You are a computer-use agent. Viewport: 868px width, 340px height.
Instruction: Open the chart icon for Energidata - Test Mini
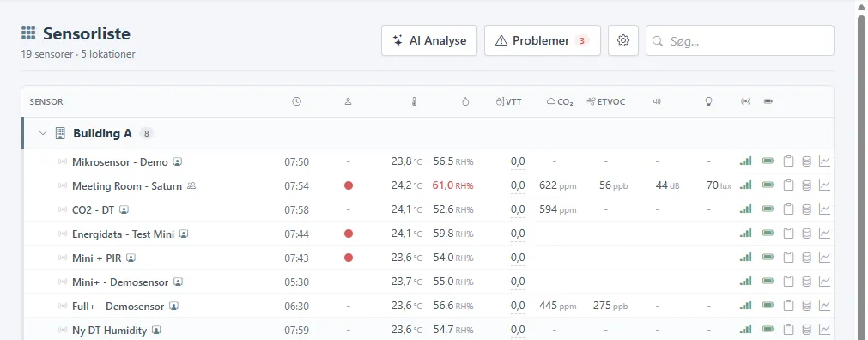point(825,234)
